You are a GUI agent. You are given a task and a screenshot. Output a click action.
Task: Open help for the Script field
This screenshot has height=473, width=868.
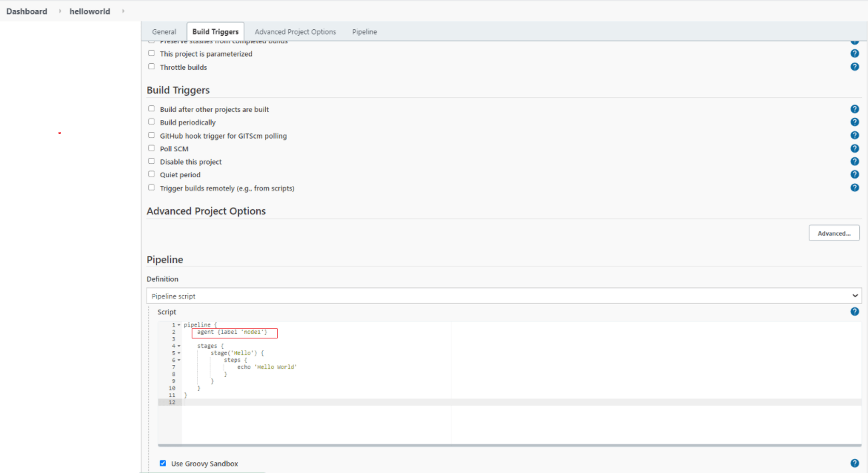[855, 311]
